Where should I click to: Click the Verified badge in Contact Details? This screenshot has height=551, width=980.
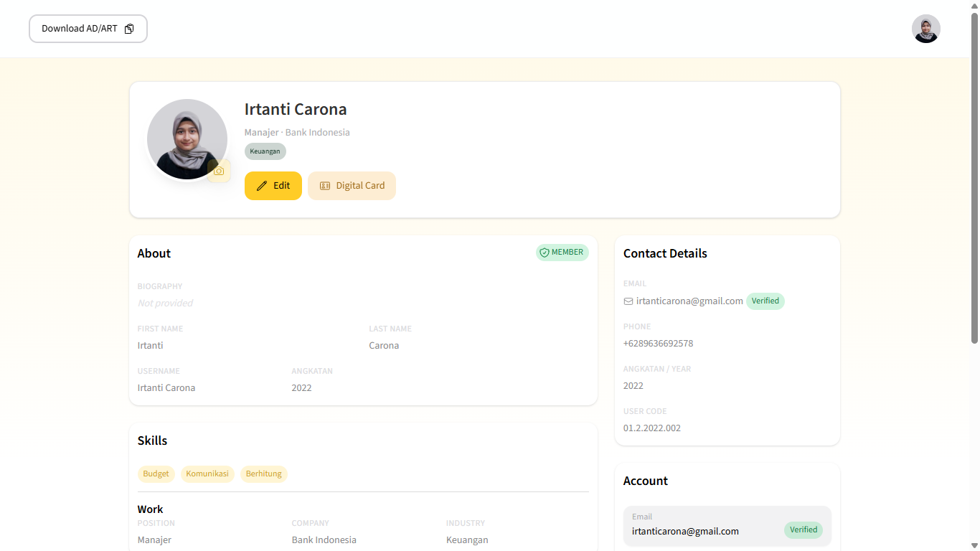pos(765,301)
